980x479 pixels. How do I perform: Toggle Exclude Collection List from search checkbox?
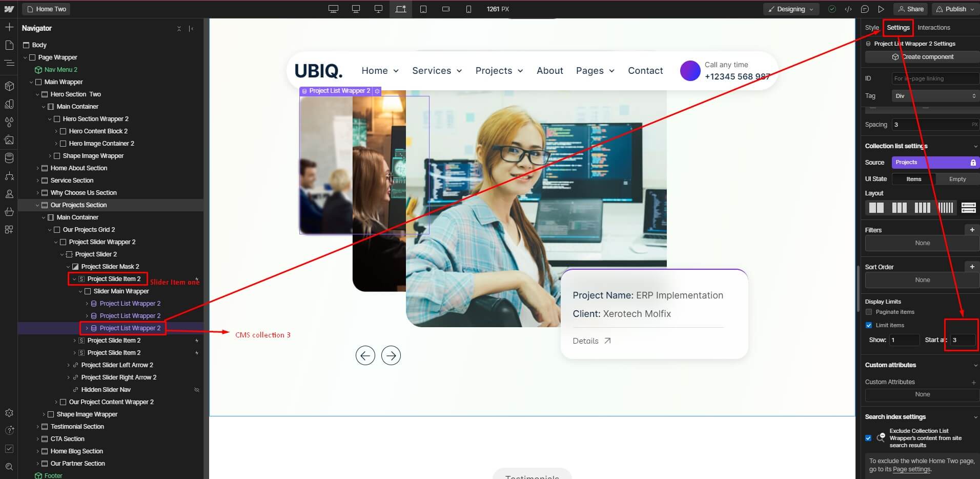coord(868,438)
